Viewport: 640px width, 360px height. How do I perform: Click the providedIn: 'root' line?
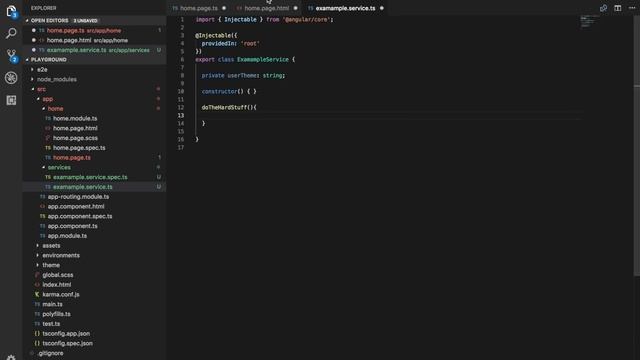231,44
